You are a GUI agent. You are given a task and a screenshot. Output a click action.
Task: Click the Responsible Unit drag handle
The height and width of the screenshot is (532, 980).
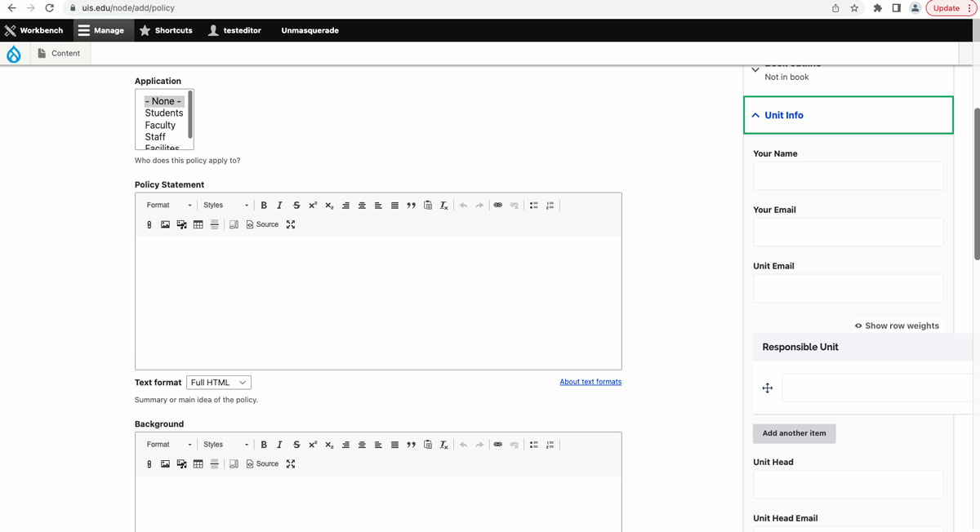pyautogui.click(x=768, y=388)
